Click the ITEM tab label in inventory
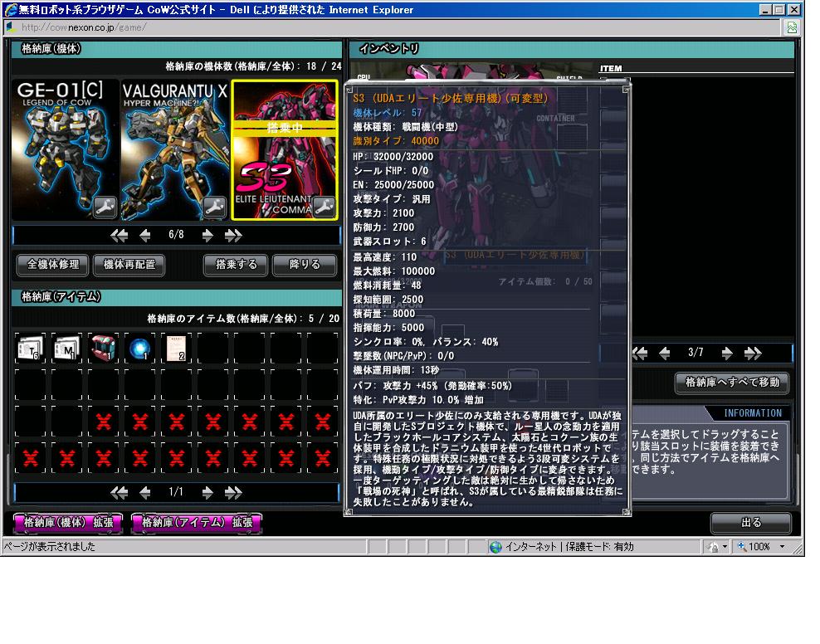The width and height of the screenshot is (820, 644). click(x=611, y=69)
